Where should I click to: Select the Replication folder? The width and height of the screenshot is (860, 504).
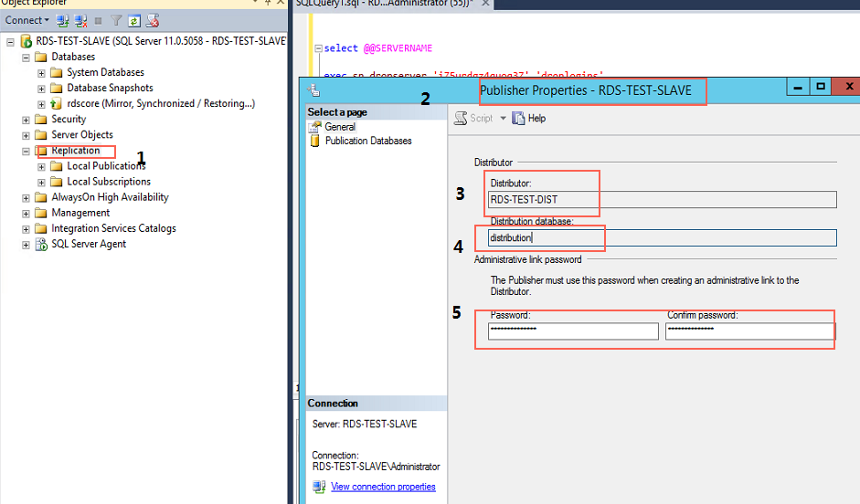[76, 151]
